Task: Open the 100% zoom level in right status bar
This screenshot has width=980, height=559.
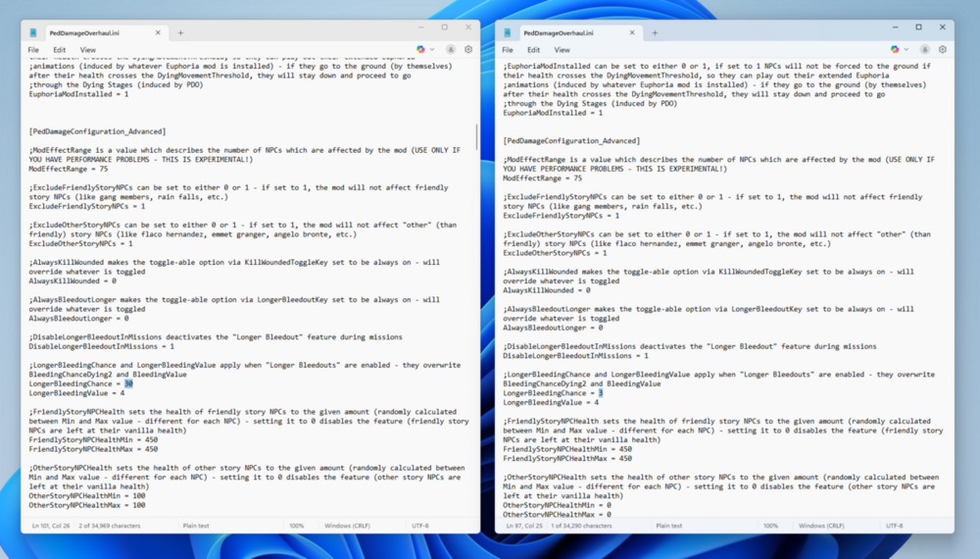Action: (x=770, y=526)
